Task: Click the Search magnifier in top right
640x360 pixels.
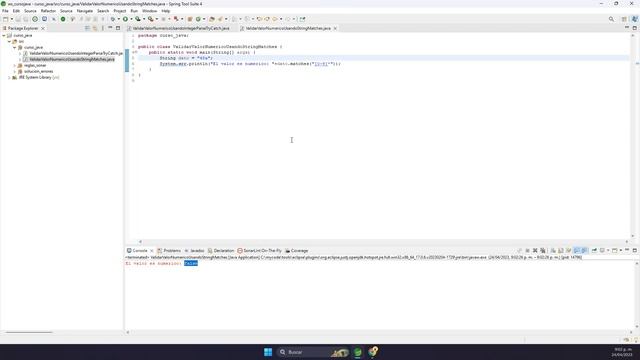Action: (x=611, y=19)
